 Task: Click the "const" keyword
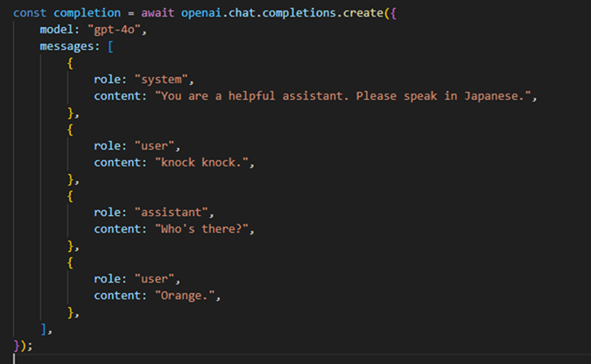pos(30,13)
